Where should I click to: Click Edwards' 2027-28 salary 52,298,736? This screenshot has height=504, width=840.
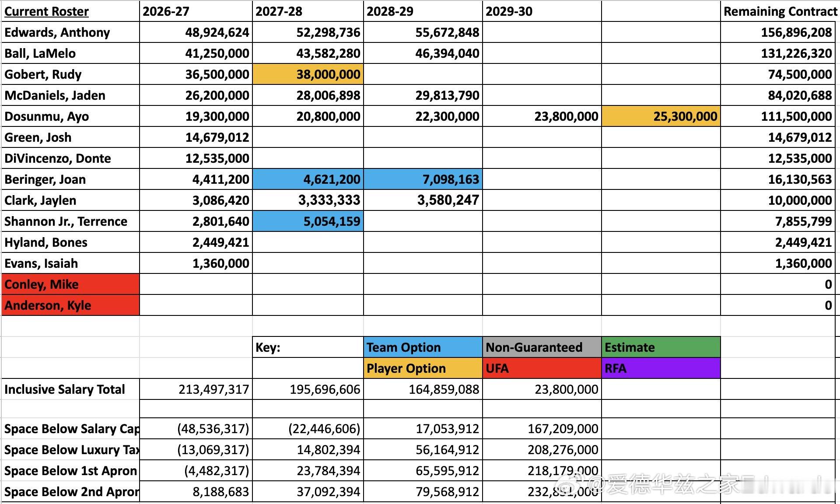(x=308, y=32)
